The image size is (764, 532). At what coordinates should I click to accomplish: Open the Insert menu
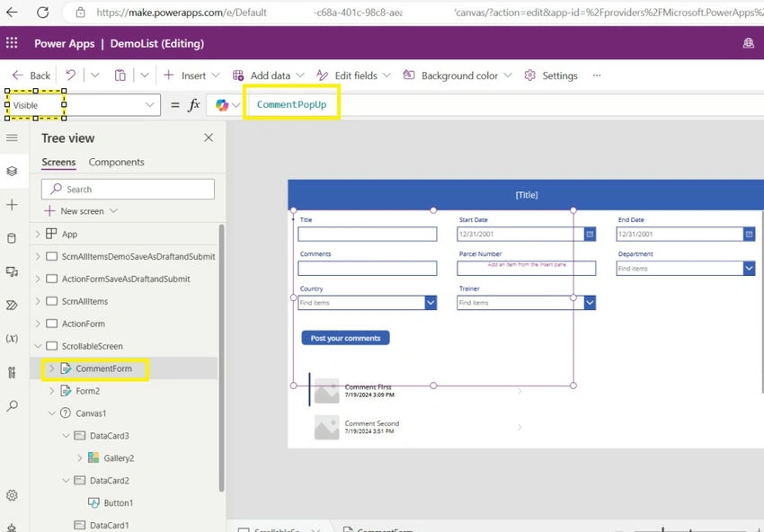[x=191, y=75]
